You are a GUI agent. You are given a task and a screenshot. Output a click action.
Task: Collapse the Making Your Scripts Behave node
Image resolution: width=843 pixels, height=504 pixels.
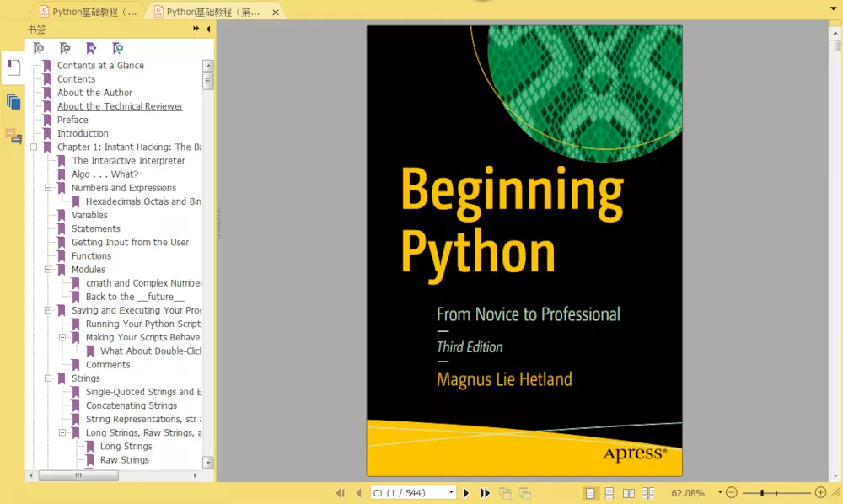tap(62, 337)
